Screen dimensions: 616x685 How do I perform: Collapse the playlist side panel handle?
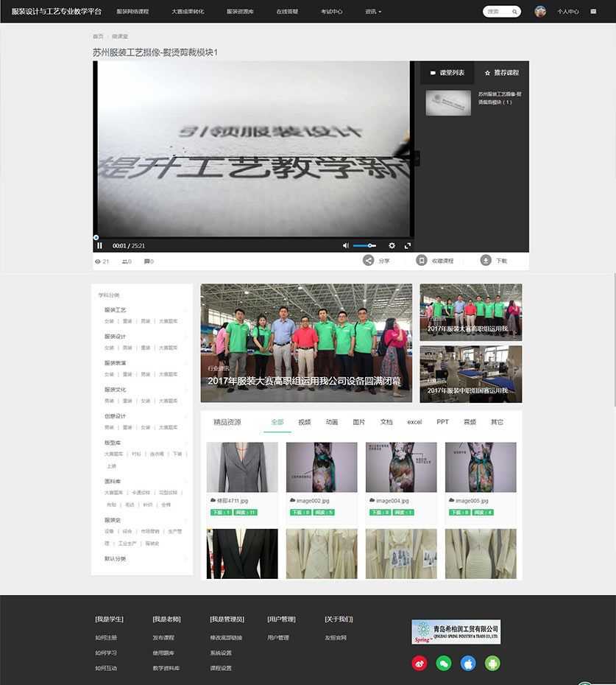[417, 158]
